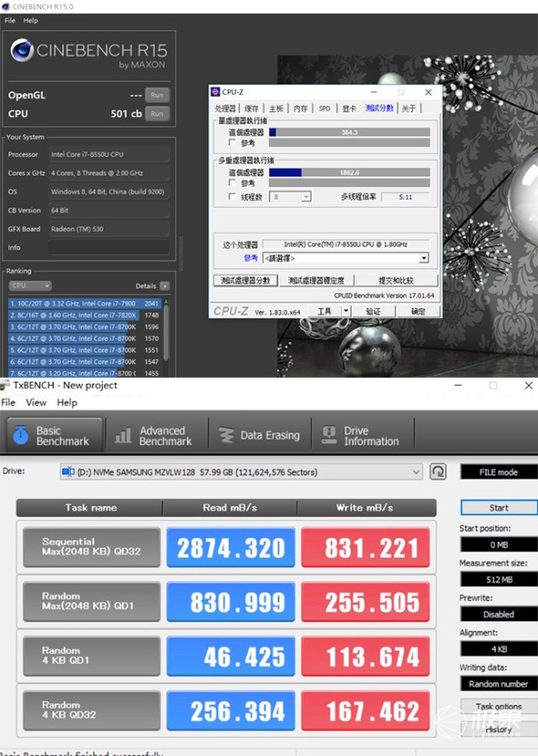Click Random 4 KB QD1 task button
The width and height of the screenshot is (538, 756).
[92, 656]
